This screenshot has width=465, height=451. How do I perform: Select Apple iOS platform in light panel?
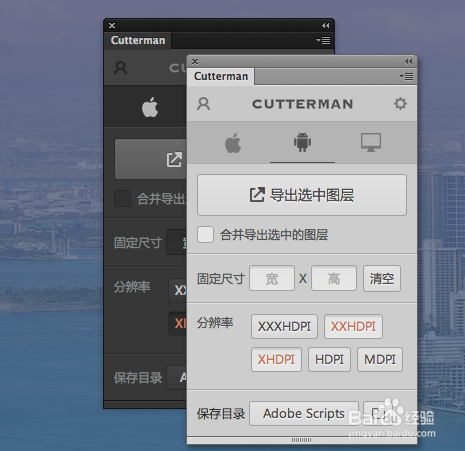[233, 143]
